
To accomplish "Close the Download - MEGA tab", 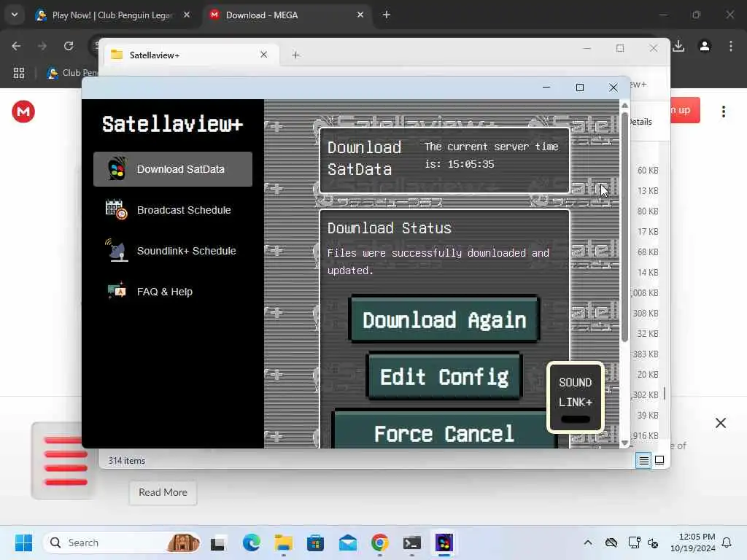I will click(360, 15).
